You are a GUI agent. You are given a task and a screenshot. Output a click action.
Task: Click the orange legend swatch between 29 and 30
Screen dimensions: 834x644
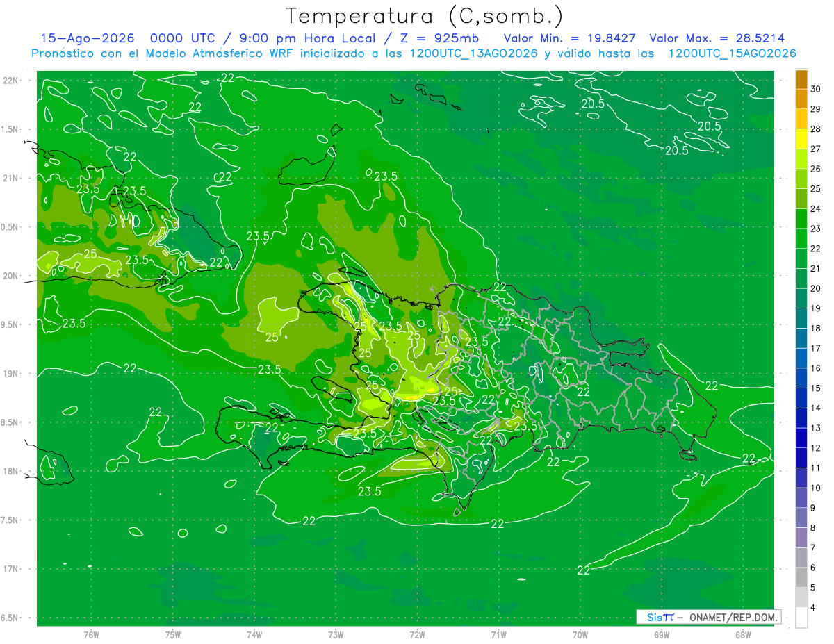[801, 99]
